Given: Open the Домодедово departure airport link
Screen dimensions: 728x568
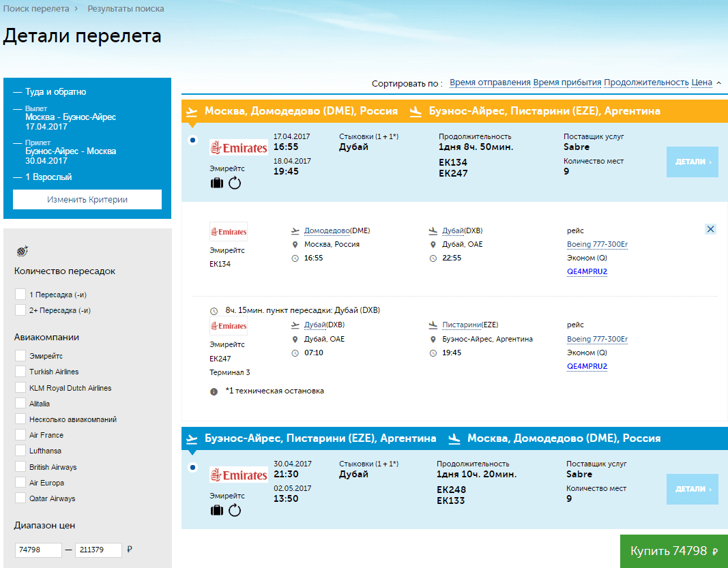Looking at the screenshot, I should pos(327,230).
